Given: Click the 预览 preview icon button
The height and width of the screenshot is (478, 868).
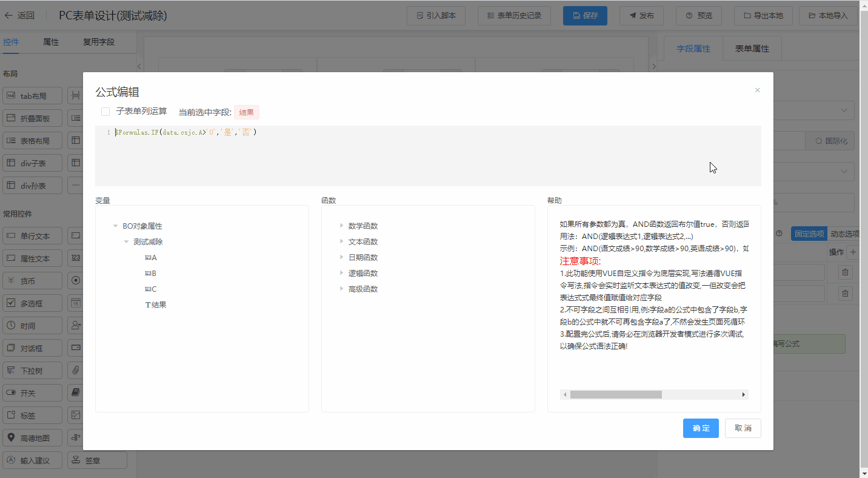Looking at the screenshot, I should pos(698,16).
